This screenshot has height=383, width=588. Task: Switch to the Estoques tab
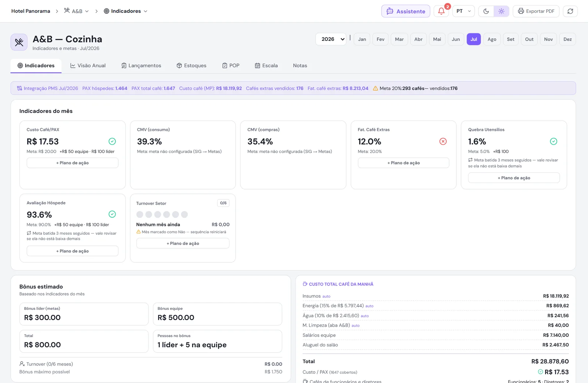(191, 65)
